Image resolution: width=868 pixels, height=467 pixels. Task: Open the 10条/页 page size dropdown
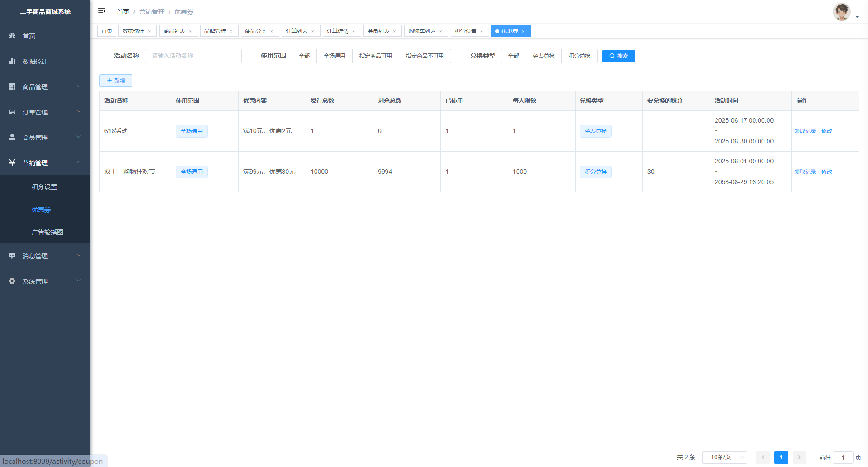(x=724, y=457)
